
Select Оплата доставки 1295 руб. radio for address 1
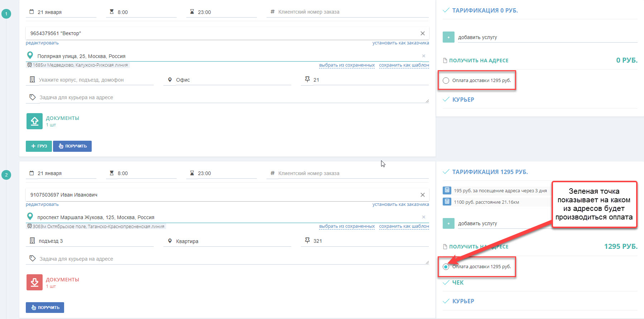(446, 81)
